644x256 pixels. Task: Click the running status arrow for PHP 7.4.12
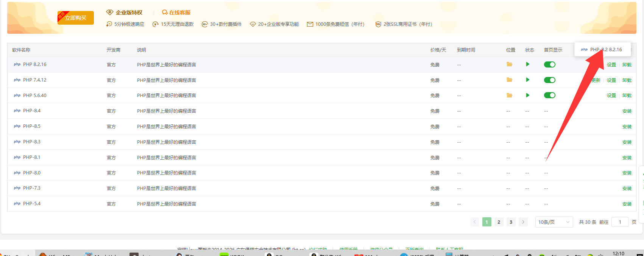click(528, 80)
